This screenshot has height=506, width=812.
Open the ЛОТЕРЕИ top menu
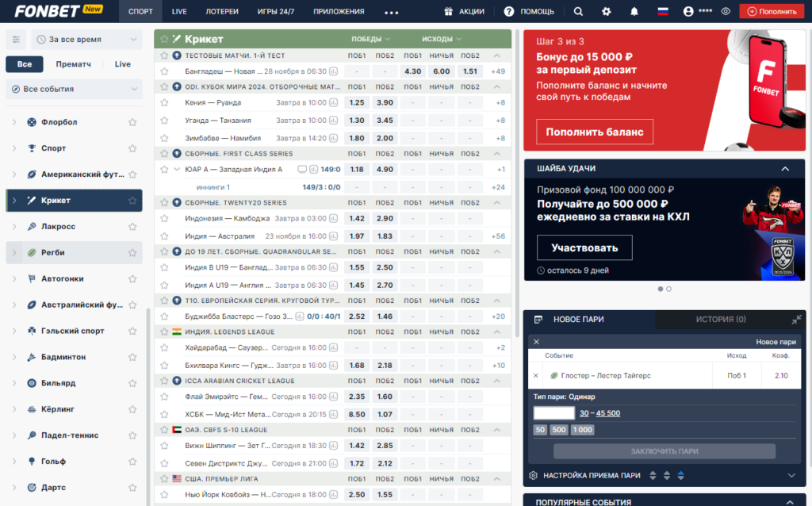click(x=222, y=11)
